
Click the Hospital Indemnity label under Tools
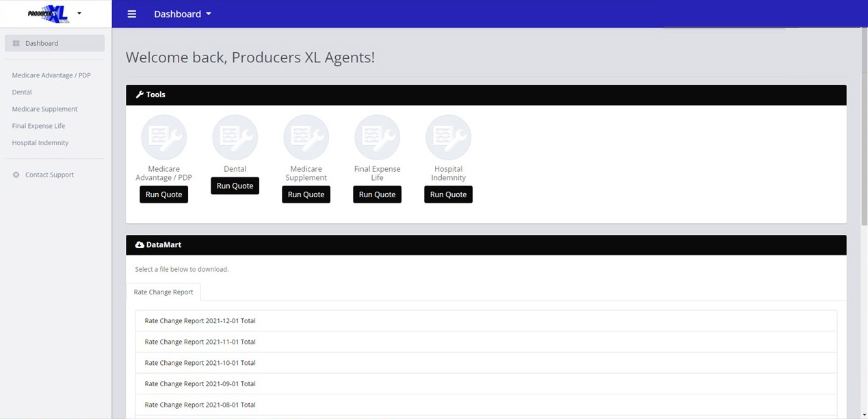[x=448, y=173]
